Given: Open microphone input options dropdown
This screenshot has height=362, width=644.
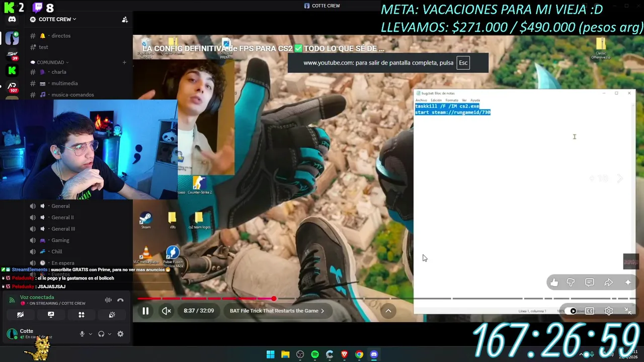Looking at the screenshot, I should pos(91,334).
